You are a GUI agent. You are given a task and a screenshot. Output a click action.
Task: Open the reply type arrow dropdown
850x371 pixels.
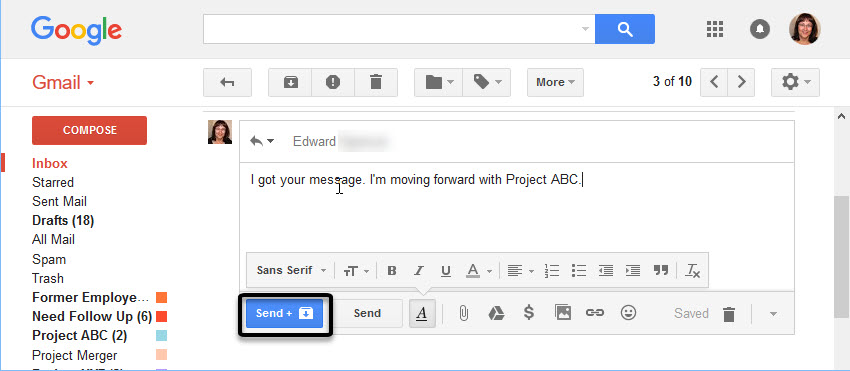click(x=262, y=142)
